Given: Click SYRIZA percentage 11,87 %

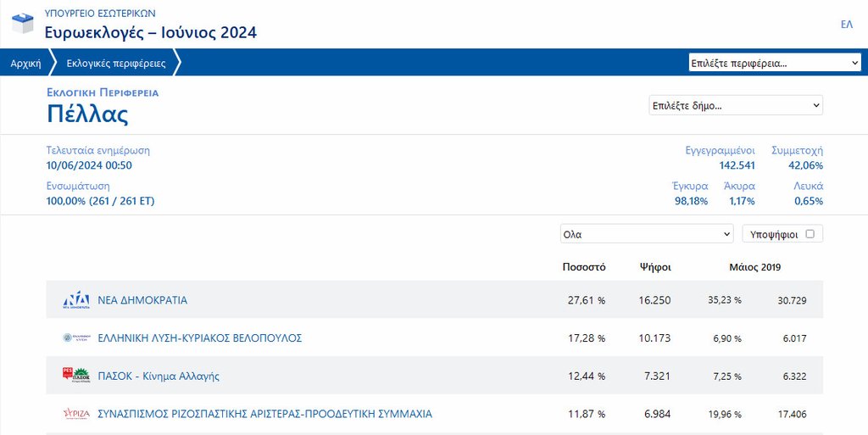Looking at the screenshot, I should pyautogui.click(x=587, y=414).
